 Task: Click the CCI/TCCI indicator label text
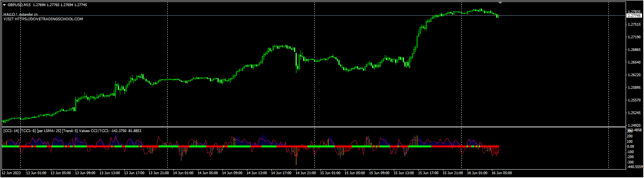point(72,131)
